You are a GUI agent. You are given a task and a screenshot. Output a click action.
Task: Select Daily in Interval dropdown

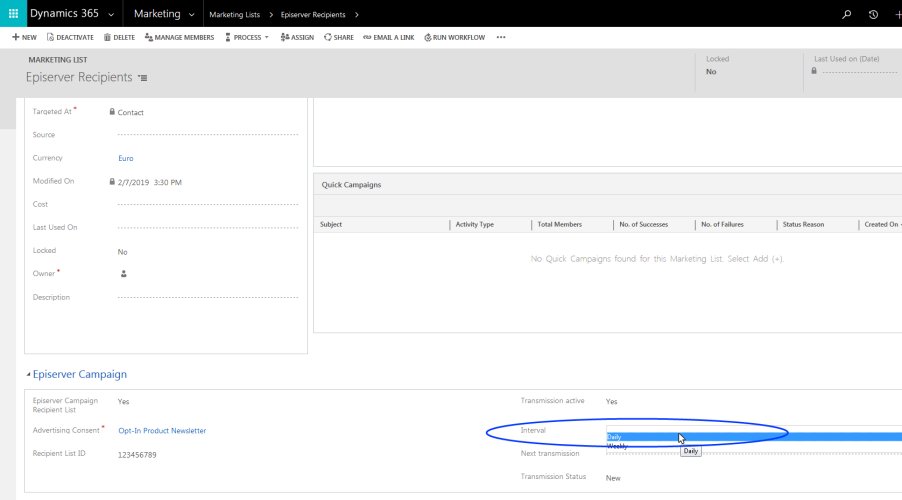(x=754, y=437)
